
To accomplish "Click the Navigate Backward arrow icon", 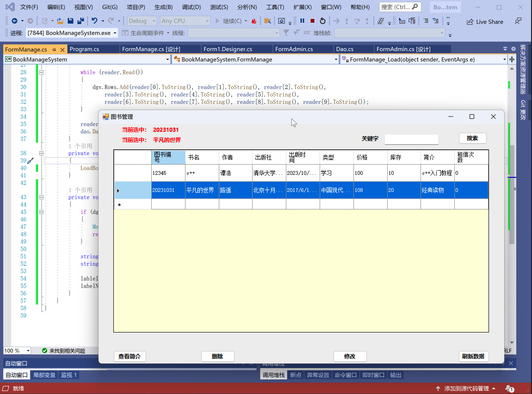I will point(15,21).
